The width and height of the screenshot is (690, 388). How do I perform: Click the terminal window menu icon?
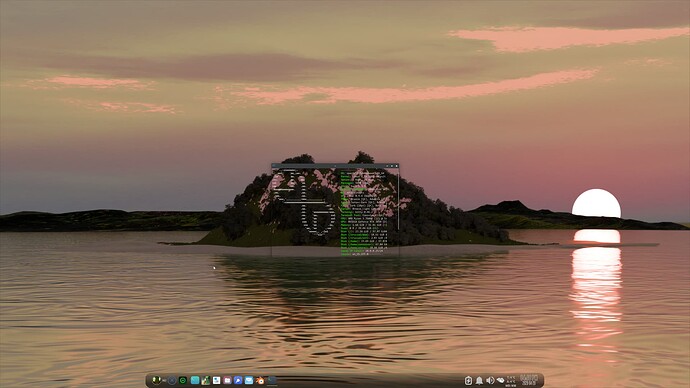[274, 166]
